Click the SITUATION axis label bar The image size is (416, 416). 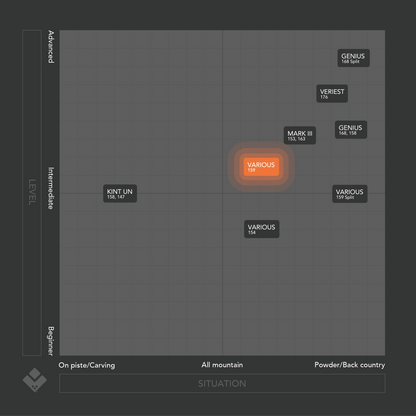(x=222, y=383)
